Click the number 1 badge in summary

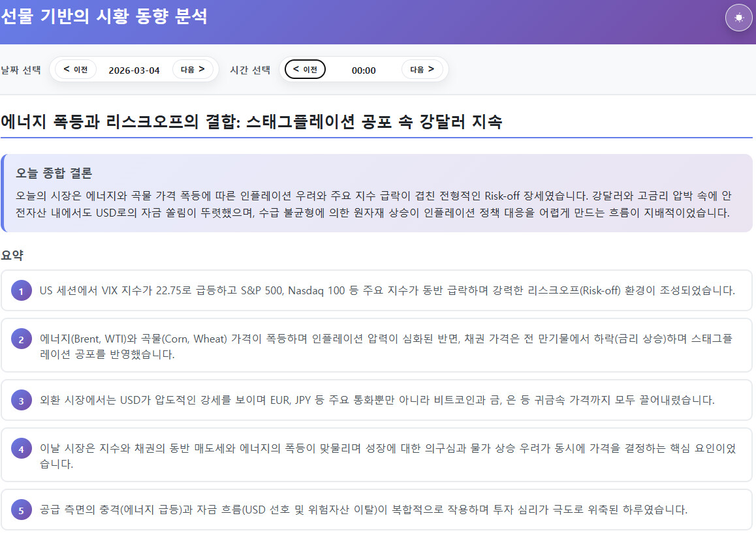22,291
